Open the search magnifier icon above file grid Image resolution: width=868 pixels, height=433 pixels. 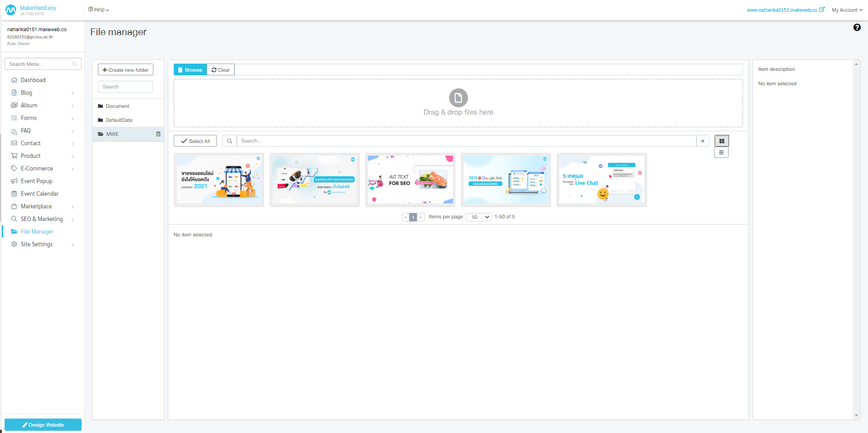pos(229,141)
